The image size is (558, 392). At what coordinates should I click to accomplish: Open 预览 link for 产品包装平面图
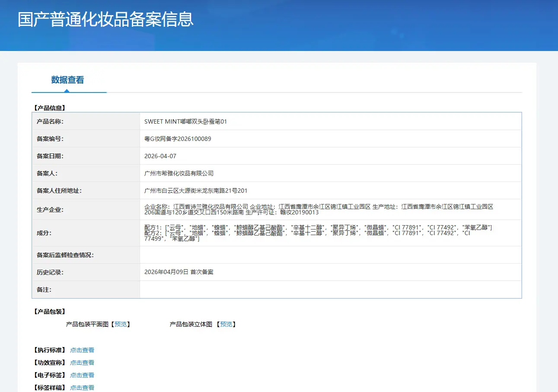coord(121,324)
